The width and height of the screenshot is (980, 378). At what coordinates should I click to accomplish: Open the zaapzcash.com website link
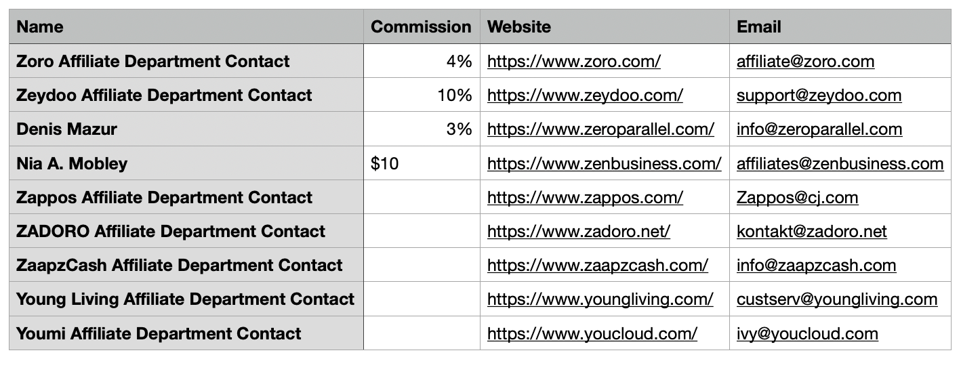[597, 266]
